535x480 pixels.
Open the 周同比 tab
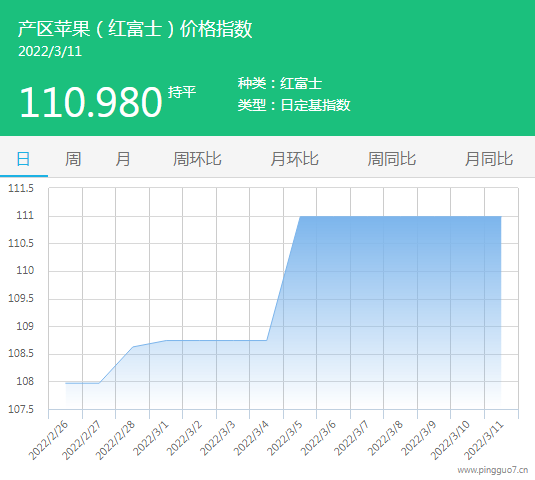coord(392,159)
